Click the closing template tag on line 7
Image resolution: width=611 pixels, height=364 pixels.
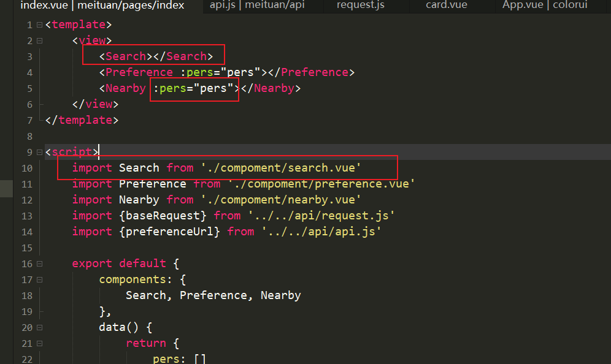tap(82, 120)
